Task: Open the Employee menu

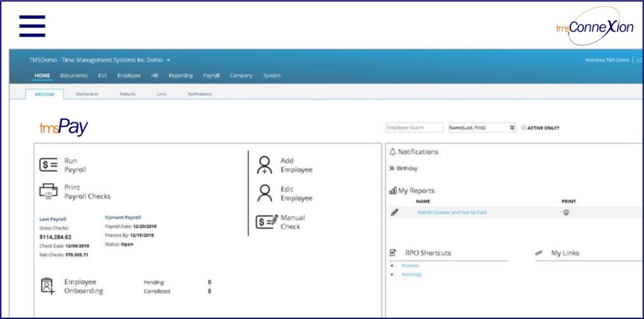Action: tap(129, 76)
